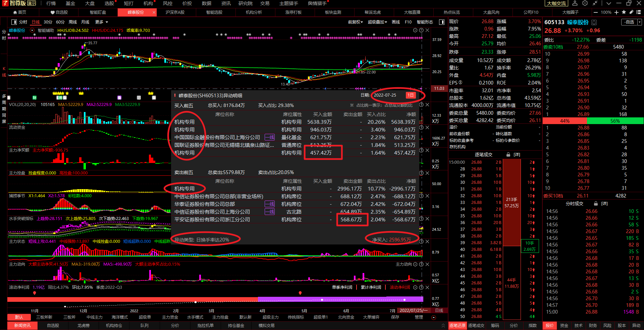Click the collapse arrows icon in title bar

[595, 3]
